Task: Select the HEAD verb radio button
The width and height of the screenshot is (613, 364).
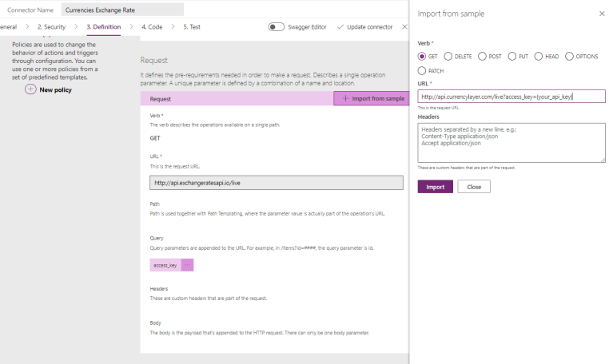Action: [x=539, y=56]
